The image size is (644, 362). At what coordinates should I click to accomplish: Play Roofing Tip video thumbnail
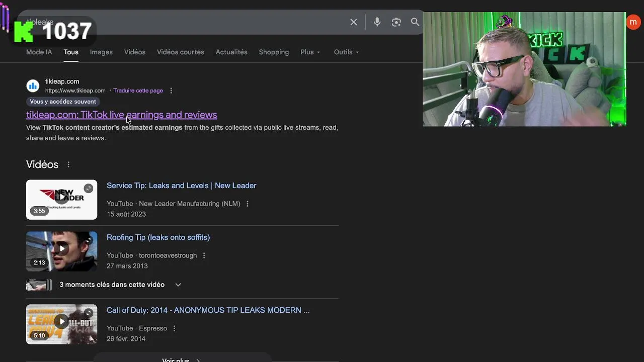[61, 251]
